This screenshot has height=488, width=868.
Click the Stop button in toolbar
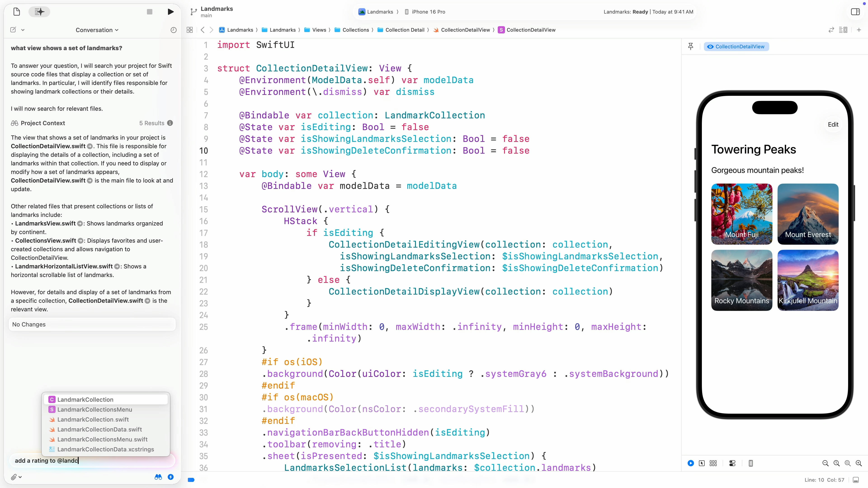click(150, 12)
